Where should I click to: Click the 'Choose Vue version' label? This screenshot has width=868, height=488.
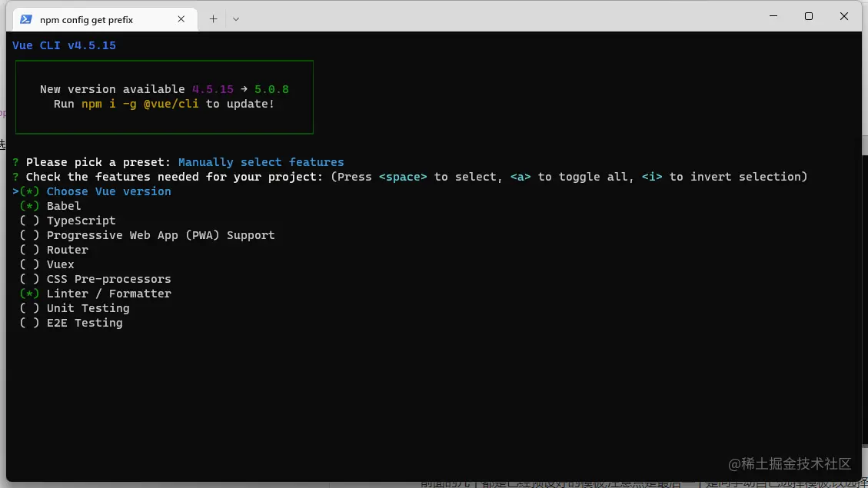click(x=109, y=191)
